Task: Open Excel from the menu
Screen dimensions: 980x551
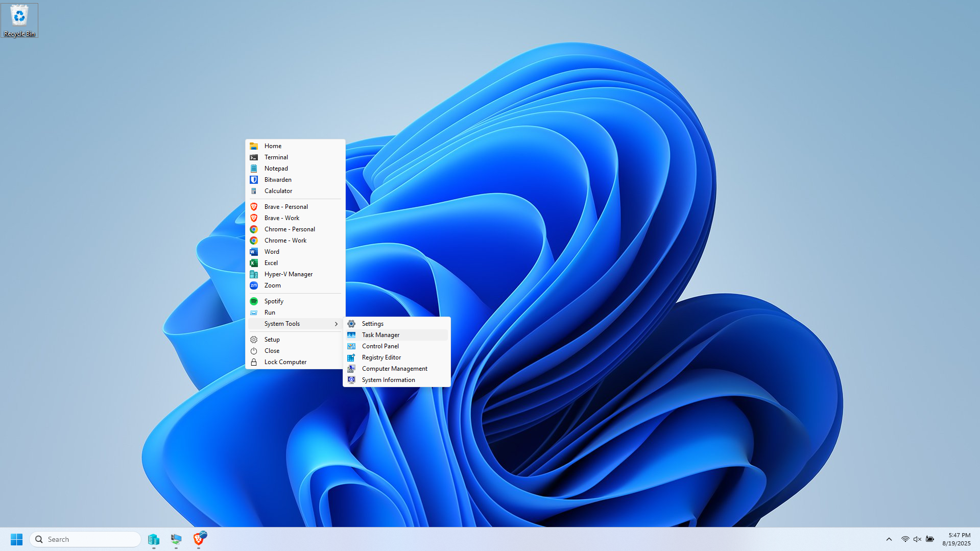Action: [x=271, y=263]
